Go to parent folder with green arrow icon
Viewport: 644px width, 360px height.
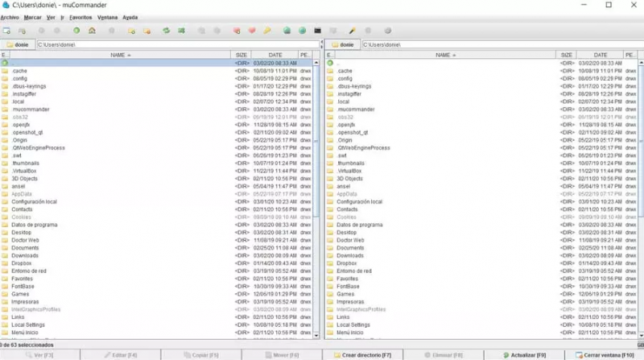coord(76,31)
